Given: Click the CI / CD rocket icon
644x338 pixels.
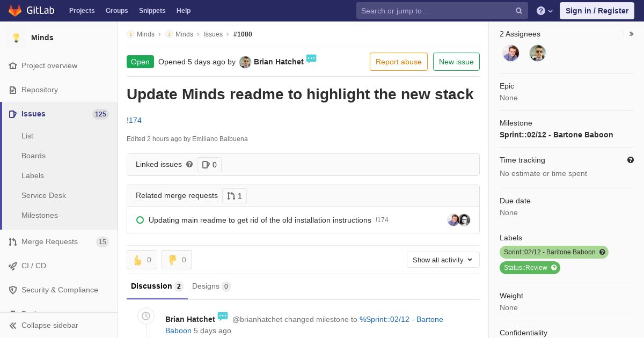Looking at the screenshot, I should coord(13,266).
